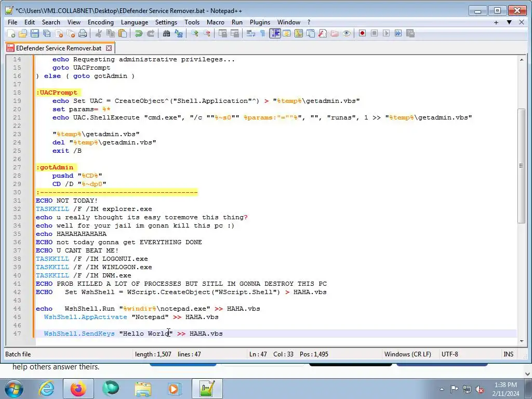Viewport: 532px width, 399px height.
Task: Open the Function List panel
Action: click(x=322, y=33)
